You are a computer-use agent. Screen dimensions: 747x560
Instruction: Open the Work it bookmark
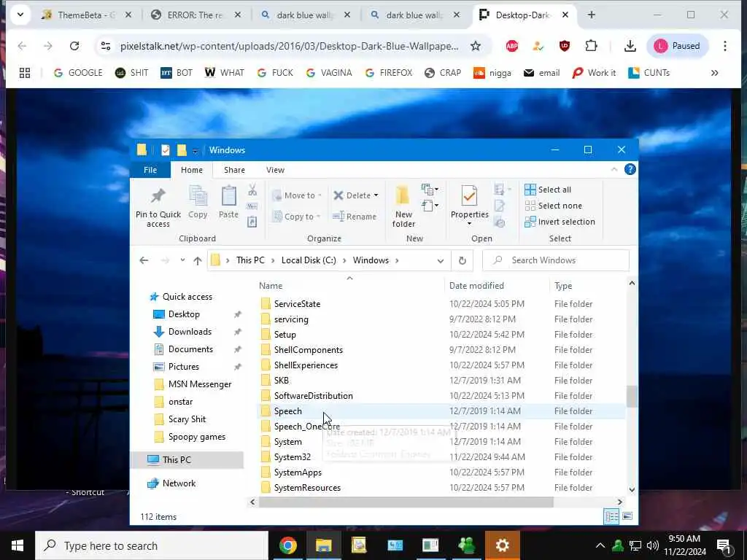(594, 73)
